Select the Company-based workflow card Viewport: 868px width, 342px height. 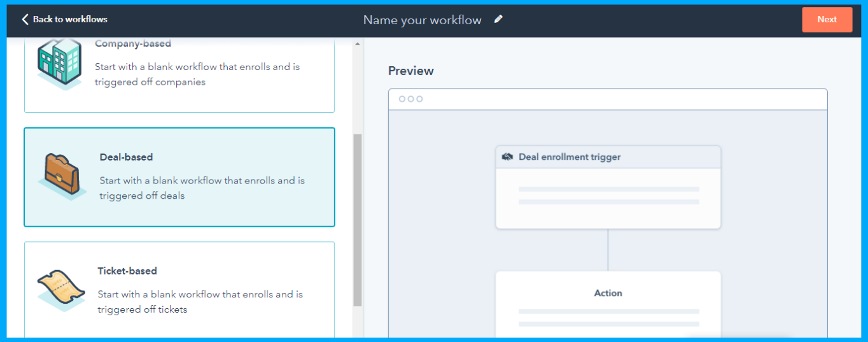[179, 75]
